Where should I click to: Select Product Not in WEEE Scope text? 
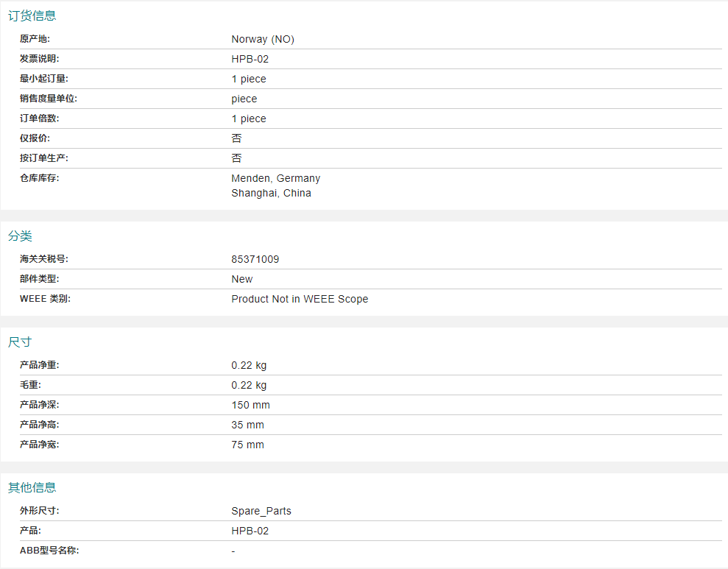(300, 299)
